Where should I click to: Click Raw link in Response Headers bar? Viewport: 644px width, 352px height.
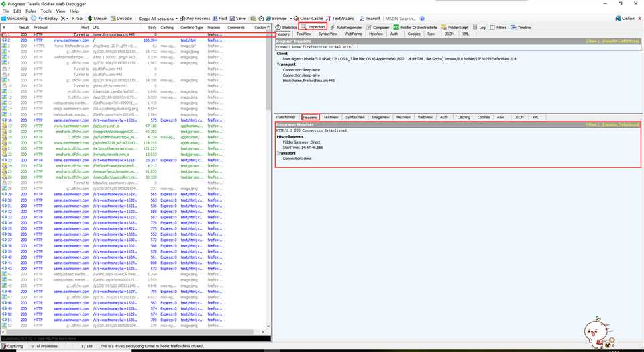(x=594, y=124)
